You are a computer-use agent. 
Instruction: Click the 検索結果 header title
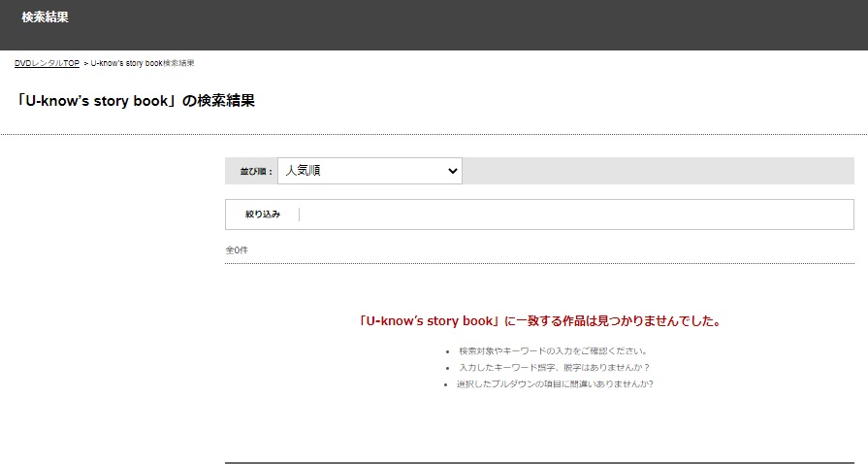[x=45, y=17]
